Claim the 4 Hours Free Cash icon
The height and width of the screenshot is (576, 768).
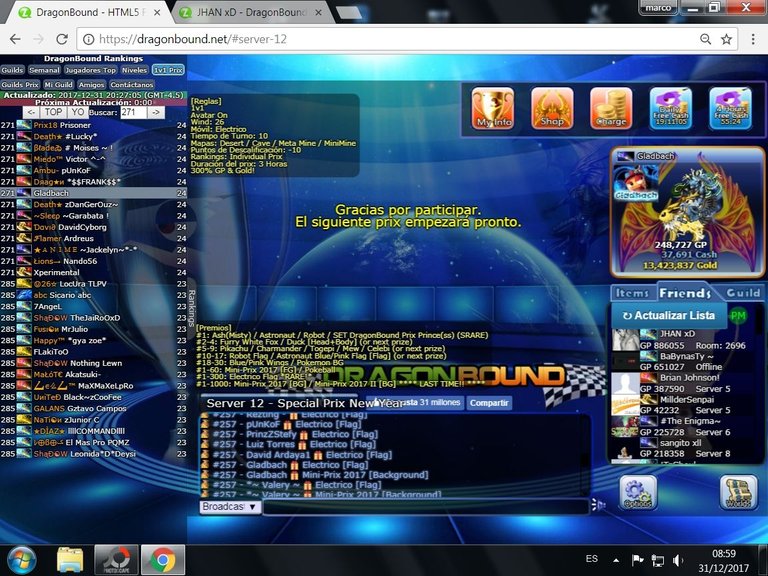click(x=730, y=108)
